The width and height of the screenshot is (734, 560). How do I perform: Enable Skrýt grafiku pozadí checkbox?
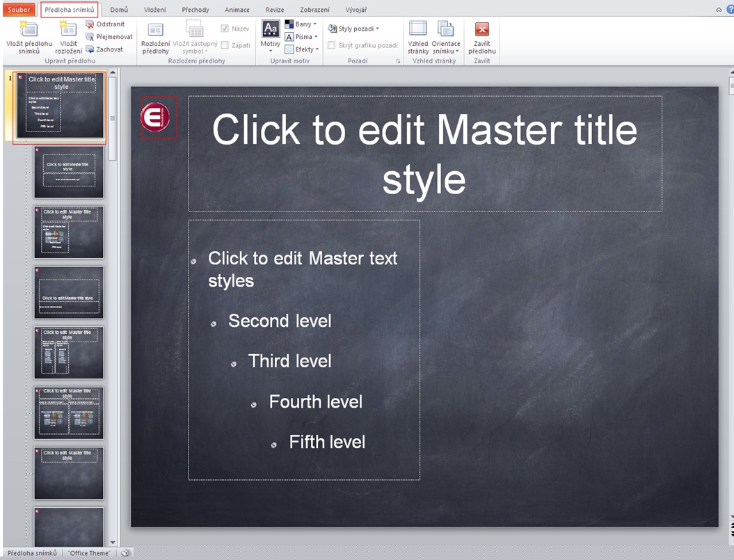(331, 45)
